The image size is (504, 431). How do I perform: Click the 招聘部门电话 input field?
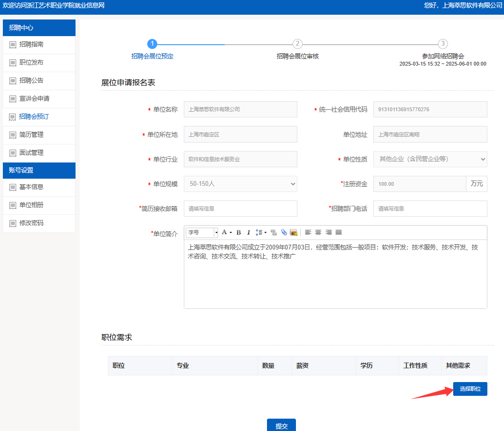pyautogui.click(x=430, y=209)
